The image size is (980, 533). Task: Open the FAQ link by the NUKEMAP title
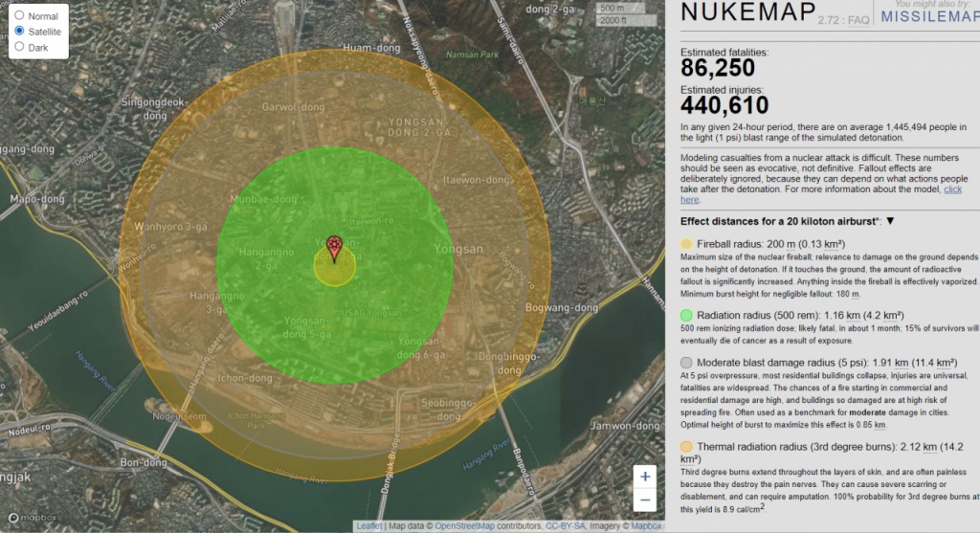point(858,20)
